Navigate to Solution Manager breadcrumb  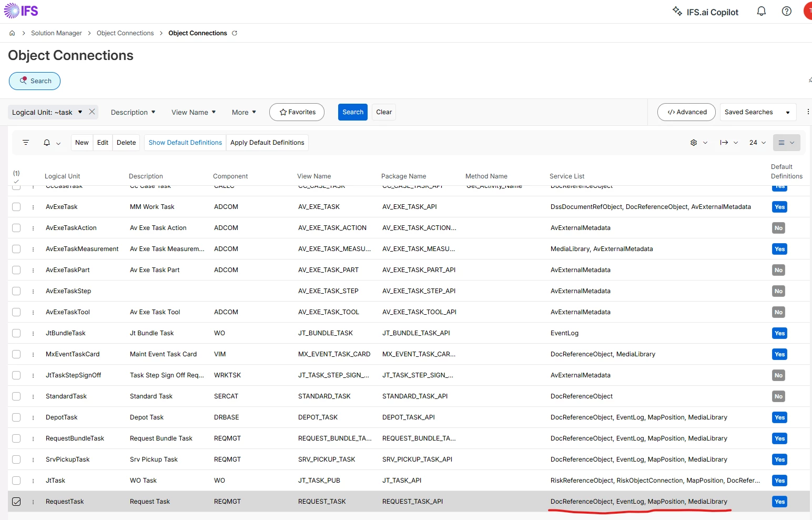[56, 33]
